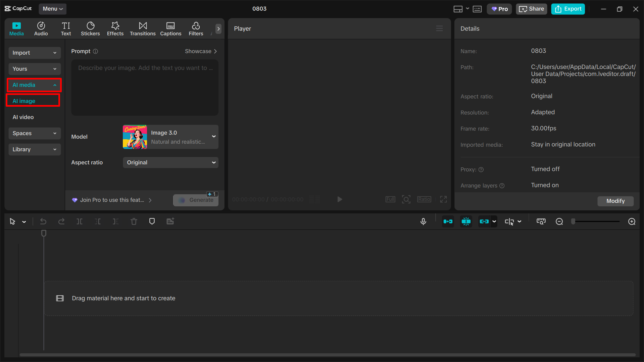The height and width of the screenshot is (362, 644).
Task: Open the Audio panel
Action: pyautogui.click(x=41, y=29)
